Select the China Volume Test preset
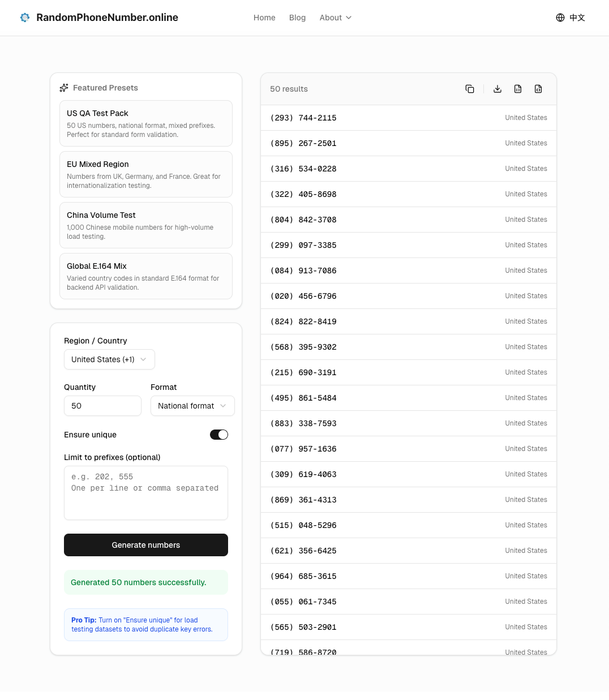The width and height of the screenshot is (609, 700). pos(146,225)
